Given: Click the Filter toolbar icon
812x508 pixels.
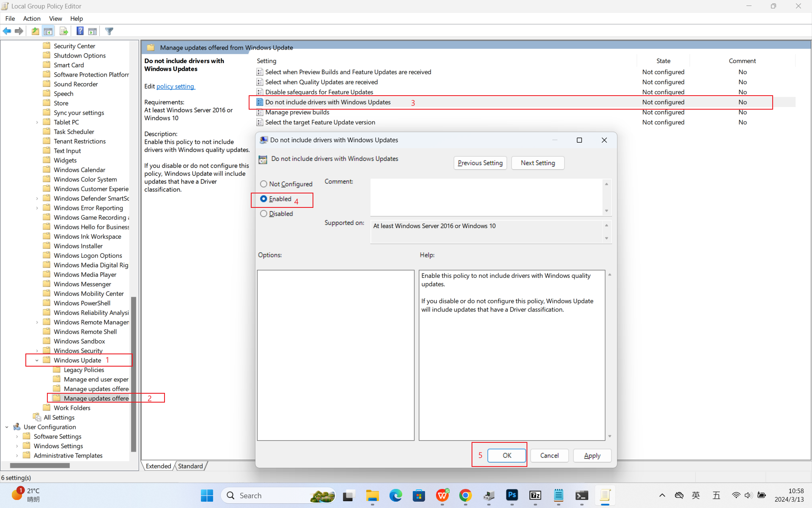Looking at the screenshot, I should click(109, 31).
